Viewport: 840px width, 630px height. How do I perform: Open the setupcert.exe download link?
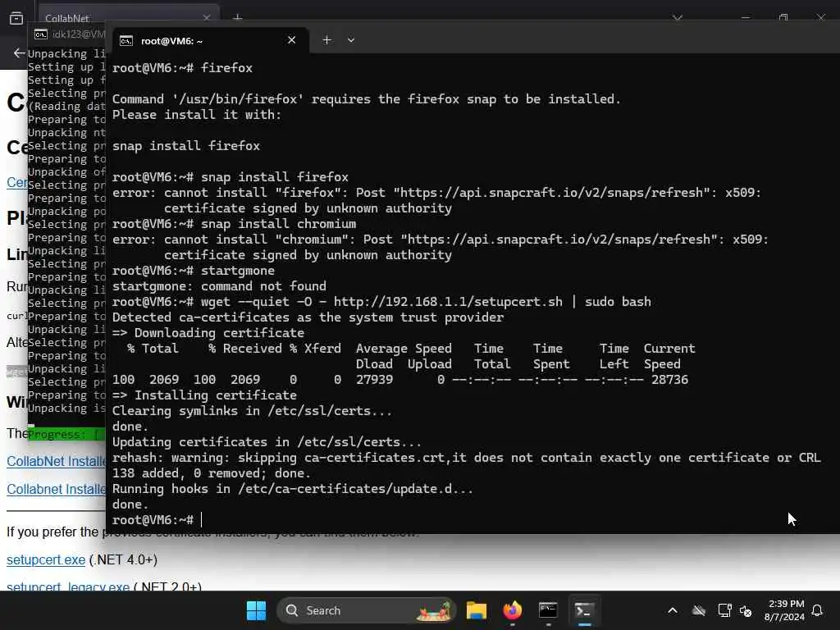tap(46, 559)
